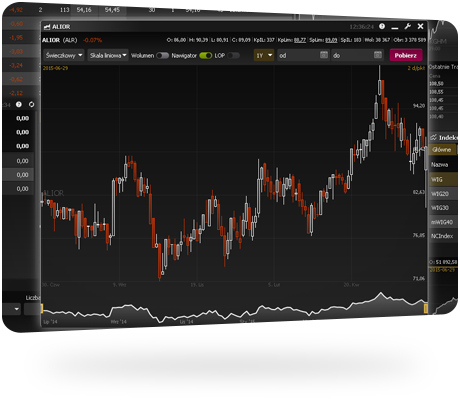
Task: Click the refresh icon in left background panel
Action: (31, 105)
